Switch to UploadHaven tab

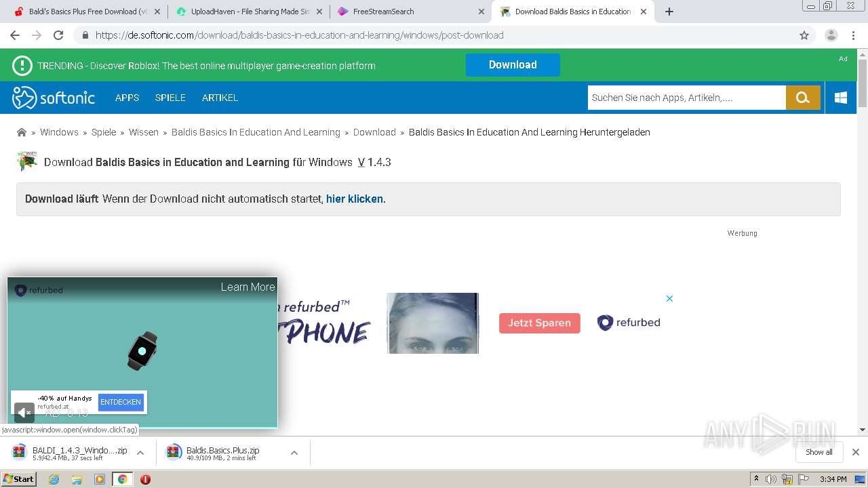(248, 12)
